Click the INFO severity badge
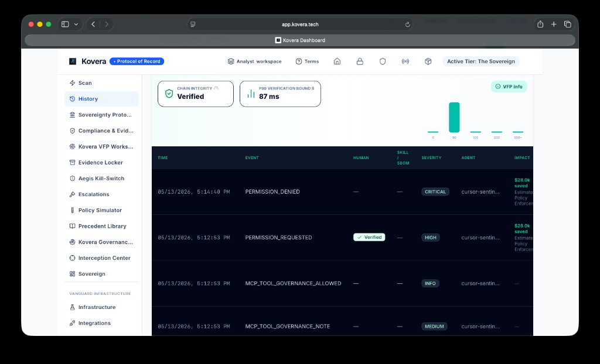 click(x=430, y=283)
